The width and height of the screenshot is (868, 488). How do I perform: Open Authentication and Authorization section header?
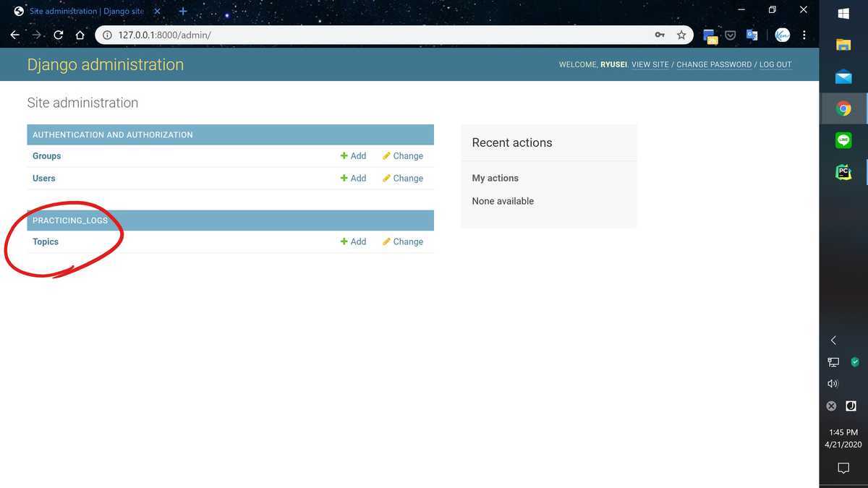(x=113, y=134)
